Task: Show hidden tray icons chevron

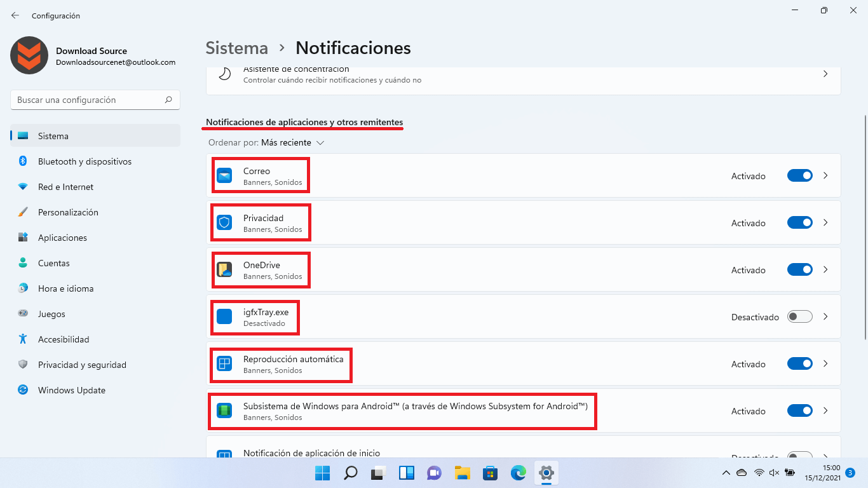Action: click(x=726, y=473)
